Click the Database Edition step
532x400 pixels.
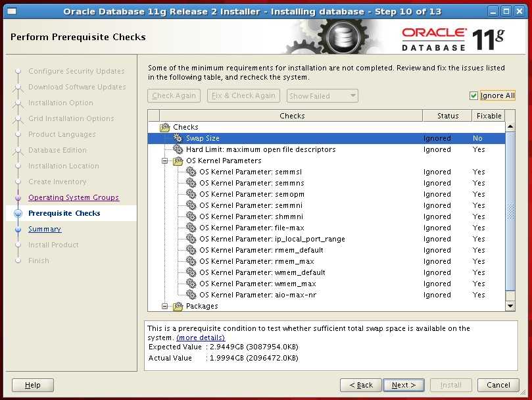pyautogui.click(x=57, y=150)
